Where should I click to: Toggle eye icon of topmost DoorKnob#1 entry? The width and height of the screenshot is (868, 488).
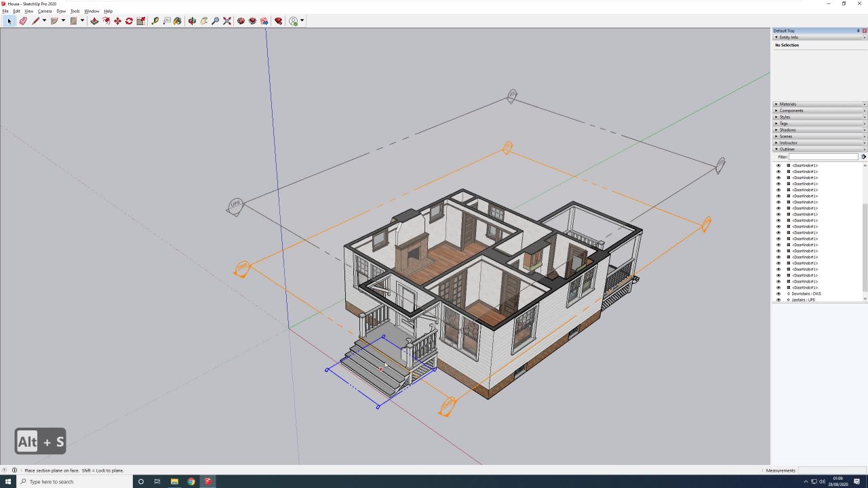click(778, 165)
